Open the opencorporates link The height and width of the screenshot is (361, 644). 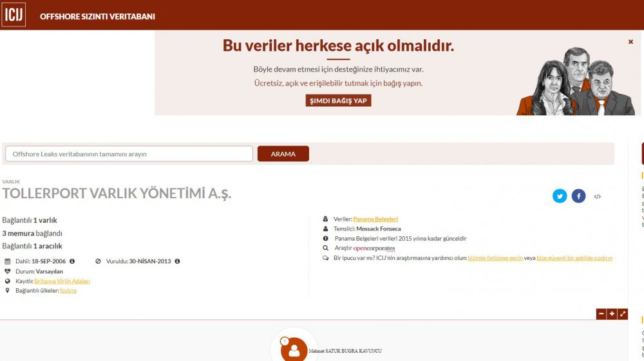(x=374, y=248)
